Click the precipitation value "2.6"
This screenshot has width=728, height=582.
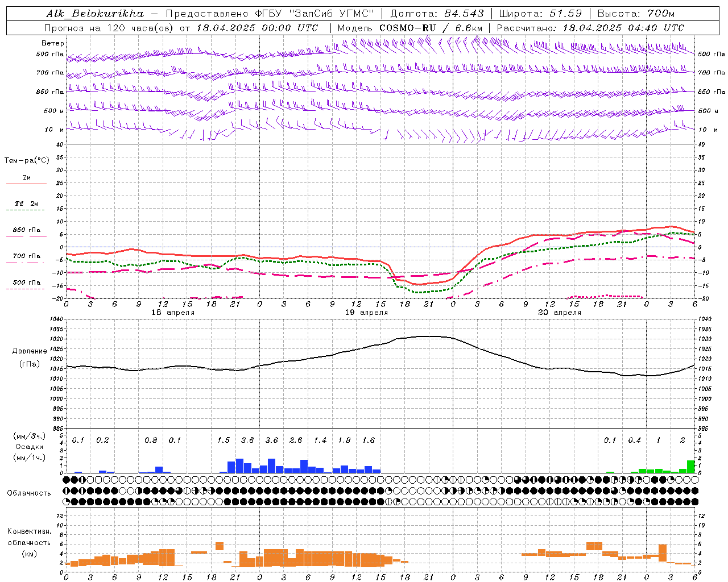296,440
